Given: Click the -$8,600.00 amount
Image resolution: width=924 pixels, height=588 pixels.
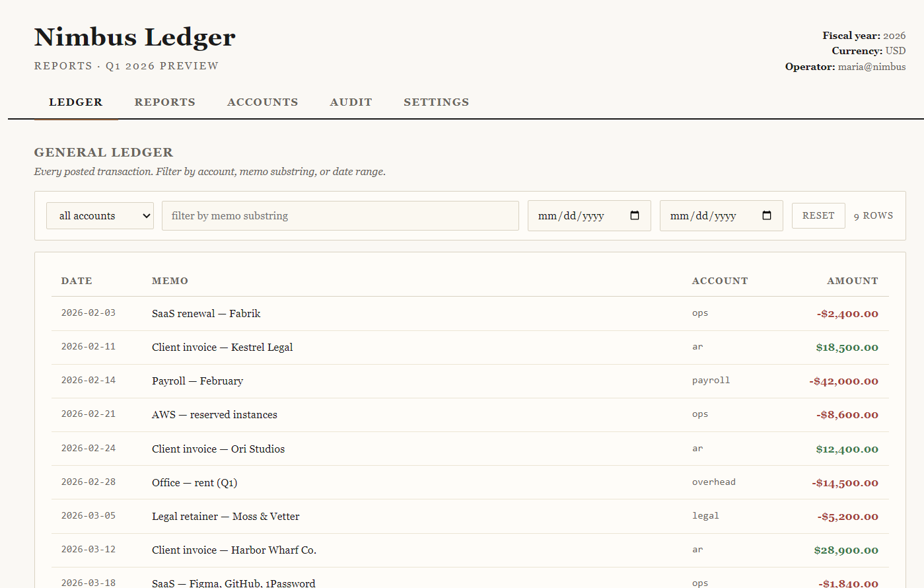Looking at the screenshot, I should [847, 415].
